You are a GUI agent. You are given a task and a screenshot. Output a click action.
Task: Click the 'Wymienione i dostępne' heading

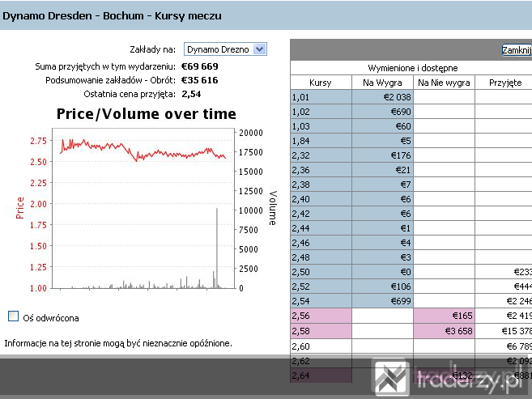413,68
